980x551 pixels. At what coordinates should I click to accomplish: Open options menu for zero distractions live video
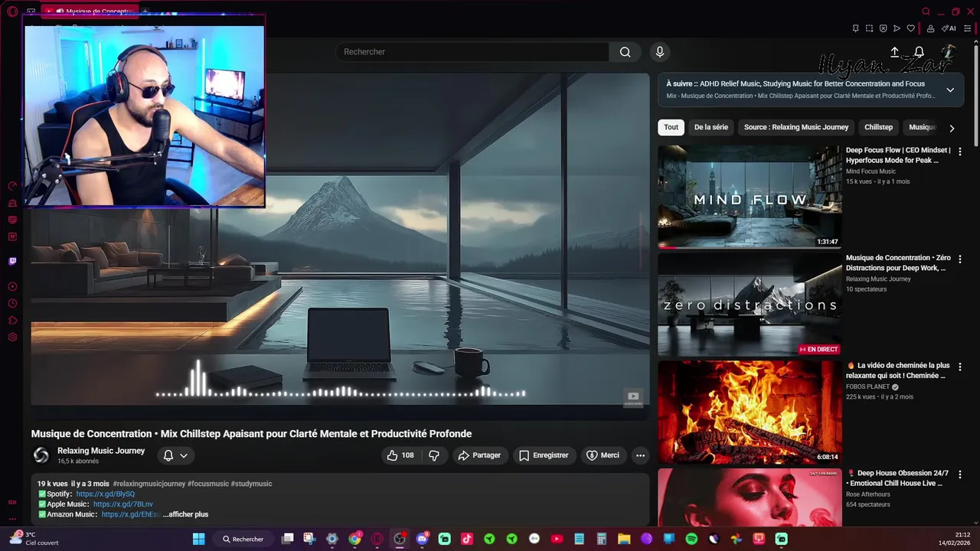click(960, 259)
